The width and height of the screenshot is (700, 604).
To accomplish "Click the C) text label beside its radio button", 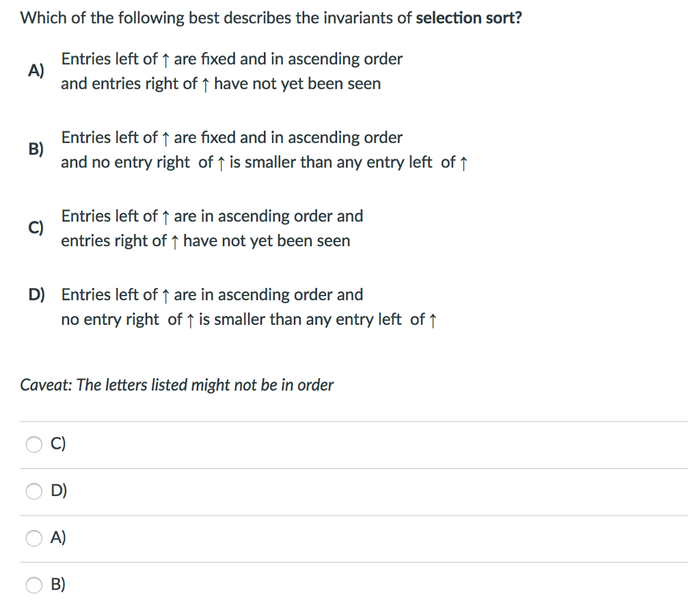I will coord(58,444).
